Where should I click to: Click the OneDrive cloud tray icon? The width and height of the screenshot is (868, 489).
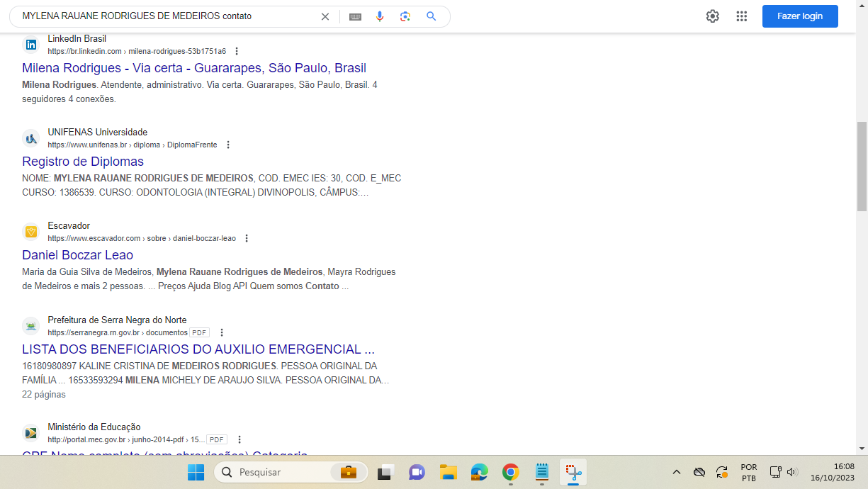(699, 472)
